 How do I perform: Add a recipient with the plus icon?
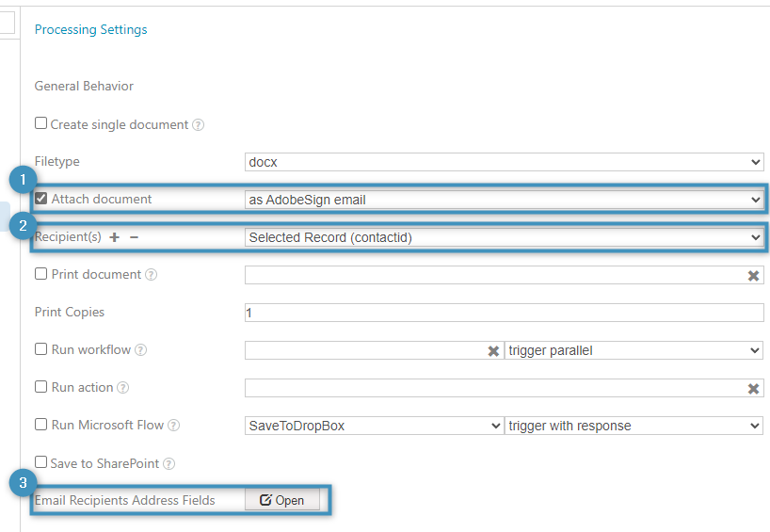pyautogui.click(x=115, y=237)
